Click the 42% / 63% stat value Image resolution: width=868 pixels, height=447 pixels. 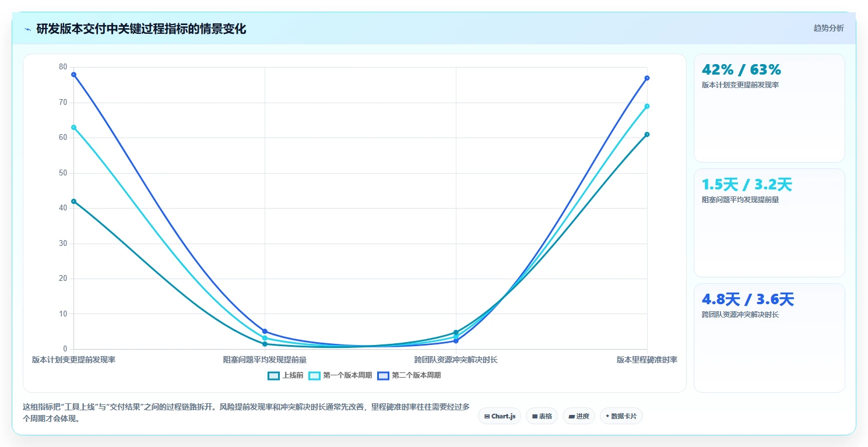pos(741,70)
